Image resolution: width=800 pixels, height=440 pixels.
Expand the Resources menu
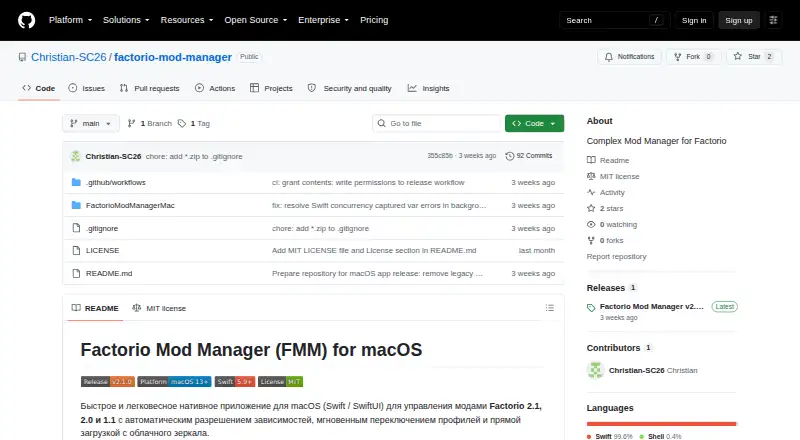click(x=187, y=20)
